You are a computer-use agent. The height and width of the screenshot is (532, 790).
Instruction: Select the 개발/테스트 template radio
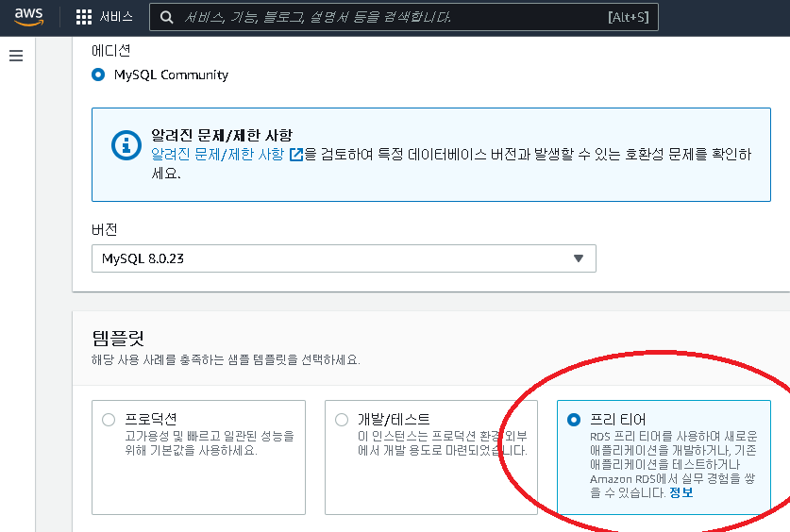tap(342, 420)
